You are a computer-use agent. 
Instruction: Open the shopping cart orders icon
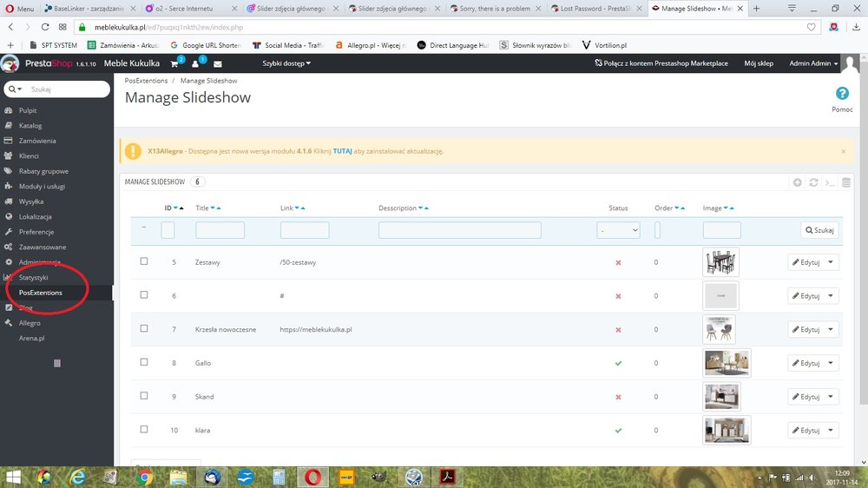(175, 63)
